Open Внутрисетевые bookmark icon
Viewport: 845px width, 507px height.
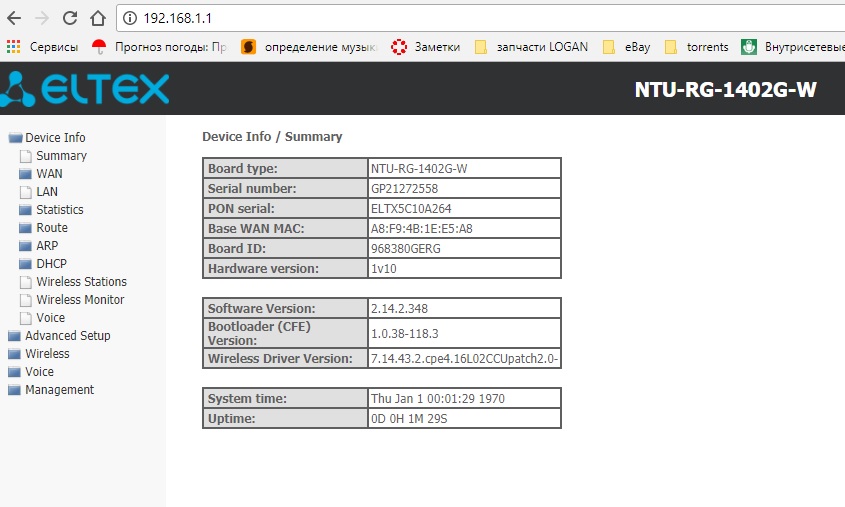pyautogui.click(x=749, y=47)
